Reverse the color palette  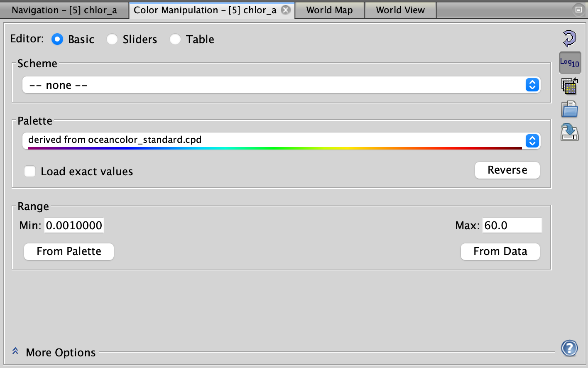(x=507, y=170)
